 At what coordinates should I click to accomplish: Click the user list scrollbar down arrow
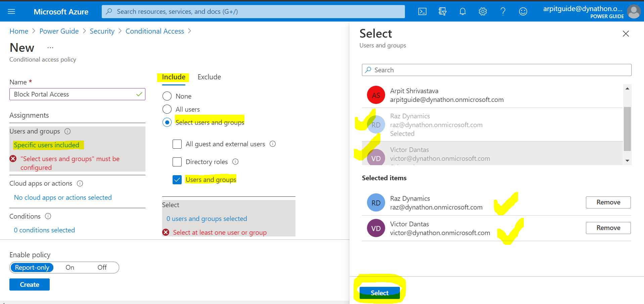[x=627, y=161]
